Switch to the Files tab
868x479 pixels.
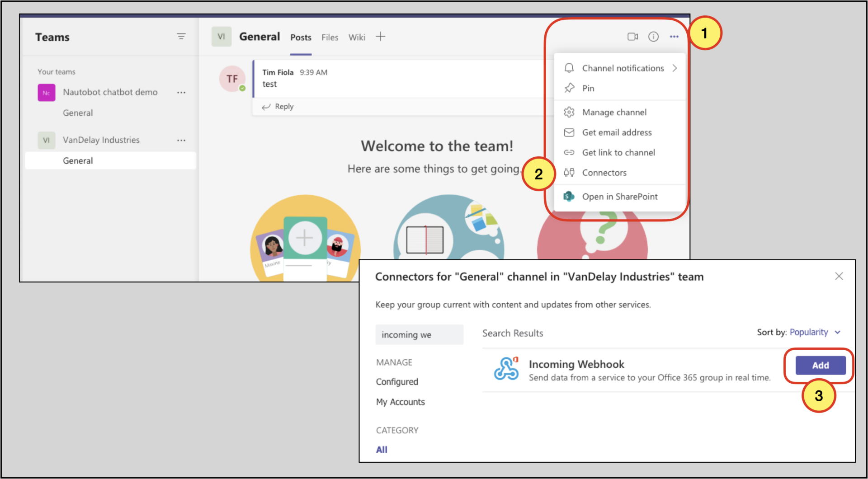(x=330, y=38)
